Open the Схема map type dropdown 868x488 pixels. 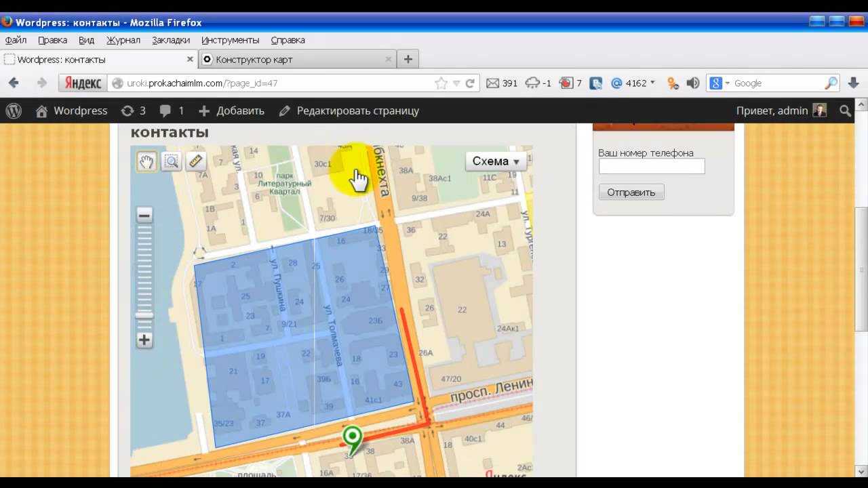(496, 161)
